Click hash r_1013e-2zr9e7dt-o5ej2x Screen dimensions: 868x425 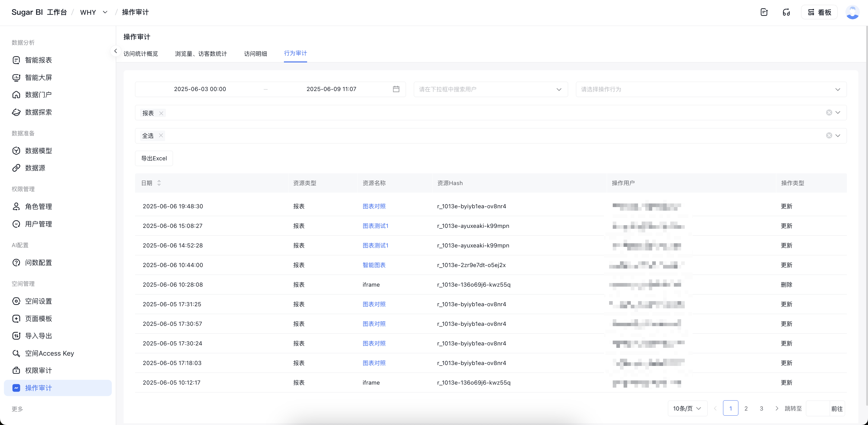[x=471, y=265]
